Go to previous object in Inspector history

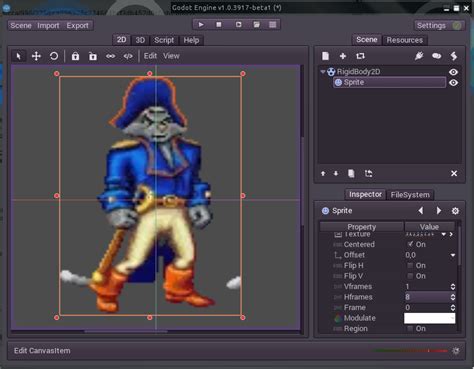421,211
